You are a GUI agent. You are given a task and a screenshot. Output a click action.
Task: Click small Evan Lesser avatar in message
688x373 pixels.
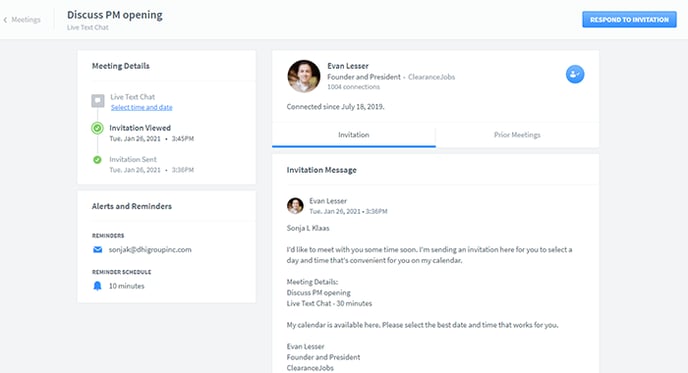point(295,205)
